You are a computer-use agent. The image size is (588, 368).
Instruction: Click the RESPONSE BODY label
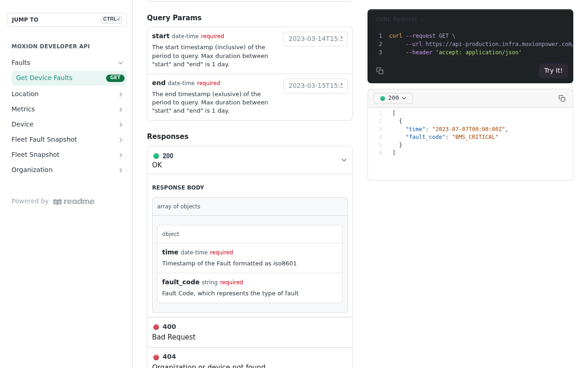pyautogui.click(x=178, y=188)
